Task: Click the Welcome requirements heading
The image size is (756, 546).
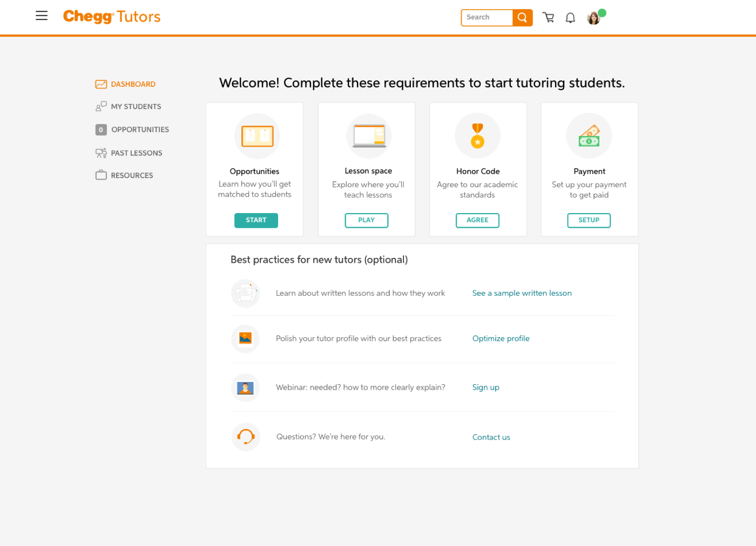Action: tap(422, 83)
